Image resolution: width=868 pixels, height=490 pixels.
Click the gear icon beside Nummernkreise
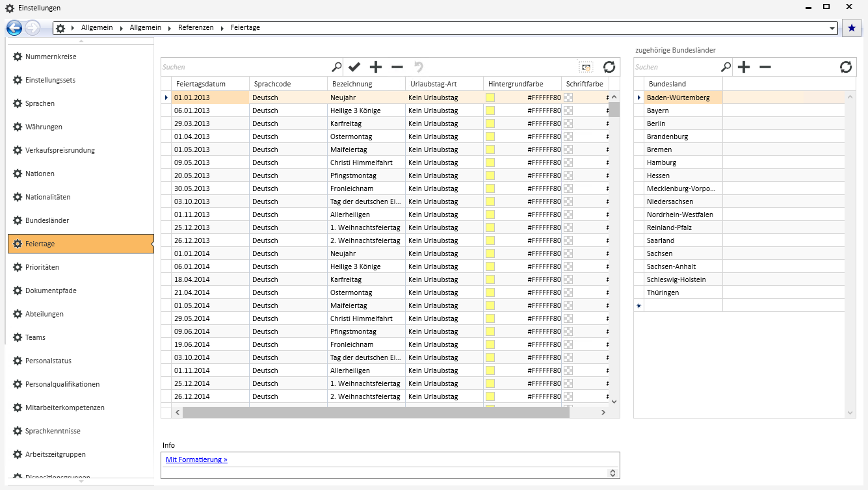coord(18,57)
